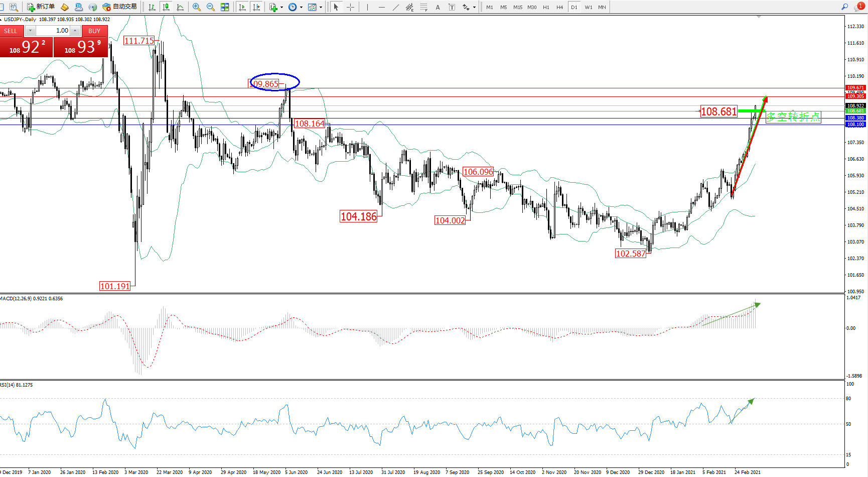This screenshot has width=868, height=477.
Task: Click the lot size field showing 1.00
Action: point(53,31)
